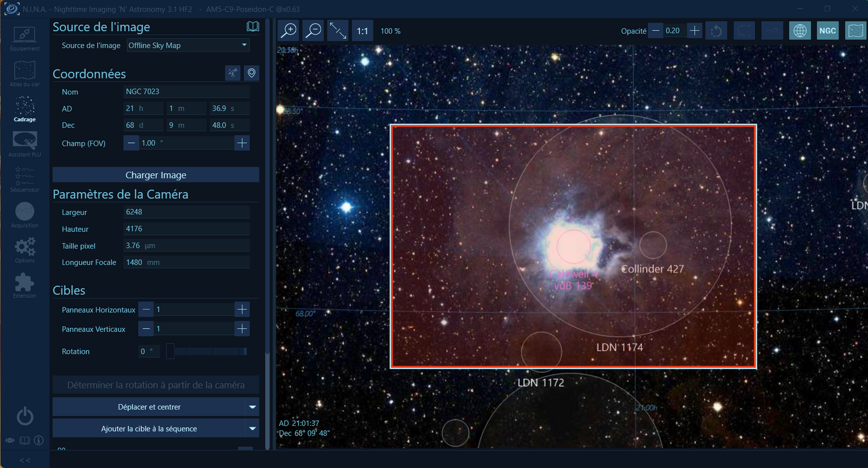
Task: Zoom in on the sky map
Action: (x=288, y=31)
